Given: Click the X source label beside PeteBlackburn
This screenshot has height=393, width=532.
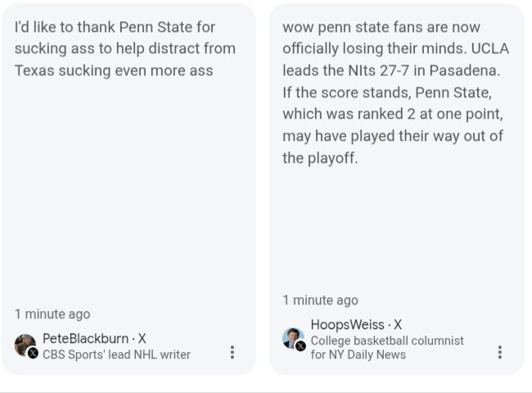Looking at the screenshot, I should 142,338.
